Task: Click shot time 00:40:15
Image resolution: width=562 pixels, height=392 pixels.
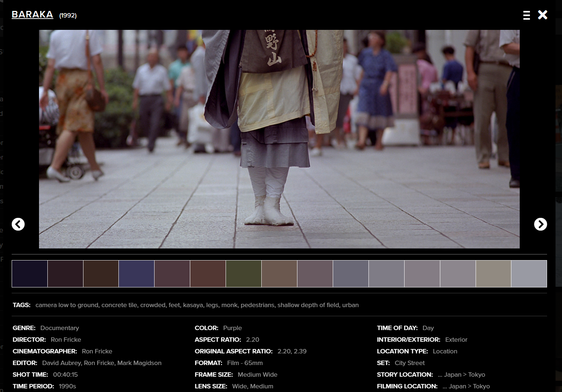Action: pyautogui.click(x=65, y=375)
